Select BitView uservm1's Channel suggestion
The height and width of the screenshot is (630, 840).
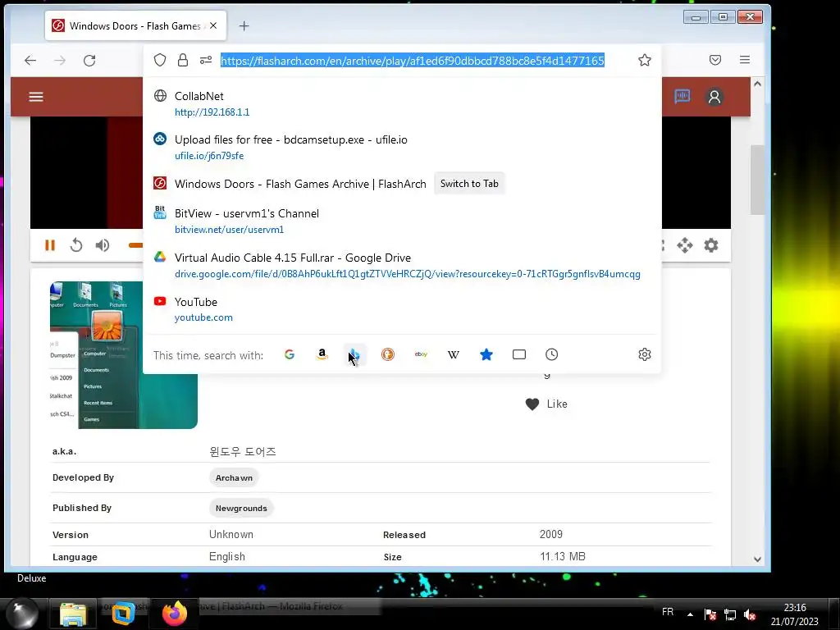click(x=402, y=221)
